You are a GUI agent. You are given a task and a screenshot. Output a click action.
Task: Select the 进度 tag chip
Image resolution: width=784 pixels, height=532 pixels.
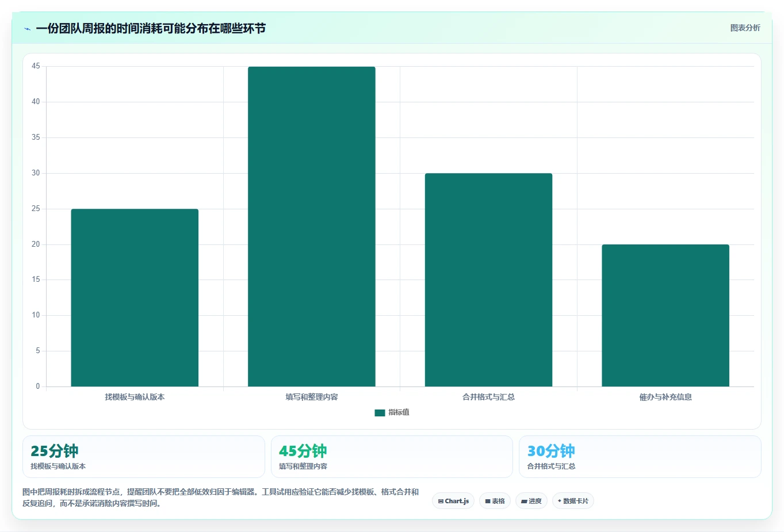[531, 501]
